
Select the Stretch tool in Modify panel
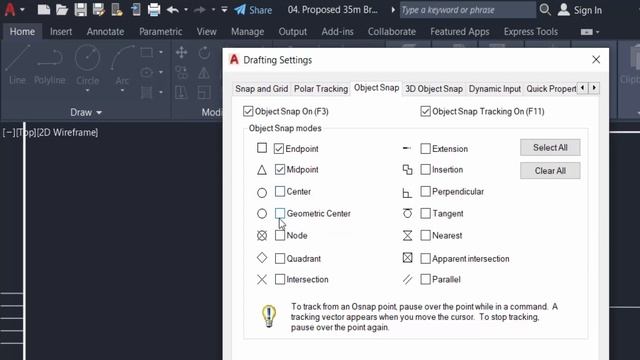click(182, 93)
